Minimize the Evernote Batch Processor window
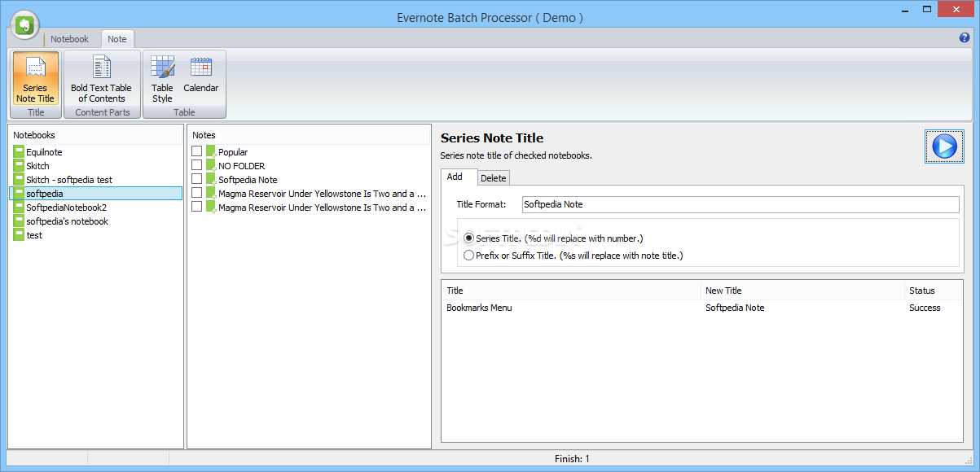 pyautogui.click(x=907, y=9)
